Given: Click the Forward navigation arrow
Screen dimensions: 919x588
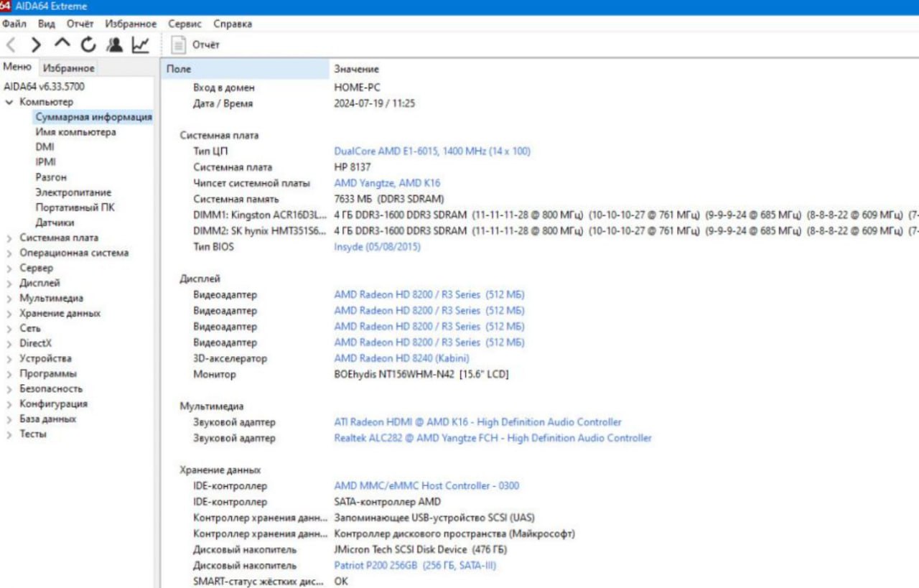Looking at the screenshot, I should point(36,45).
